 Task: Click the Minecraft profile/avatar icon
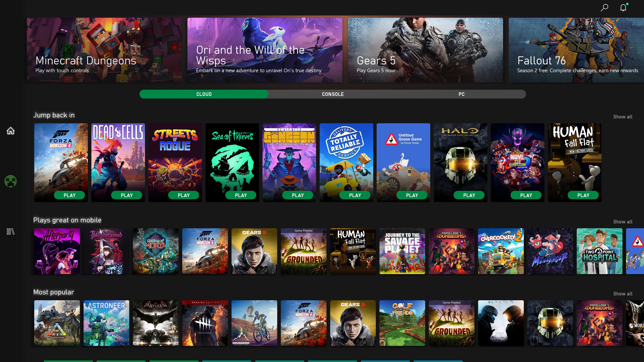[11, 181]
